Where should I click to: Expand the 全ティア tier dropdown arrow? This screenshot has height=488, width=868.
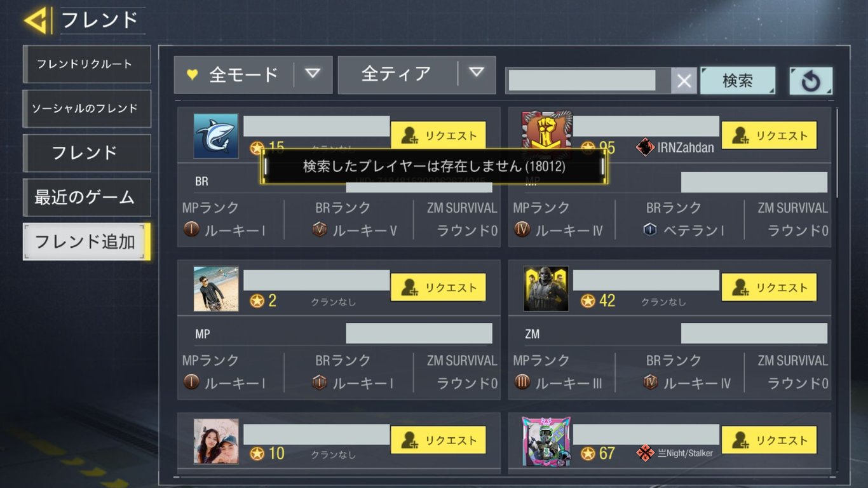coord(477,74)
